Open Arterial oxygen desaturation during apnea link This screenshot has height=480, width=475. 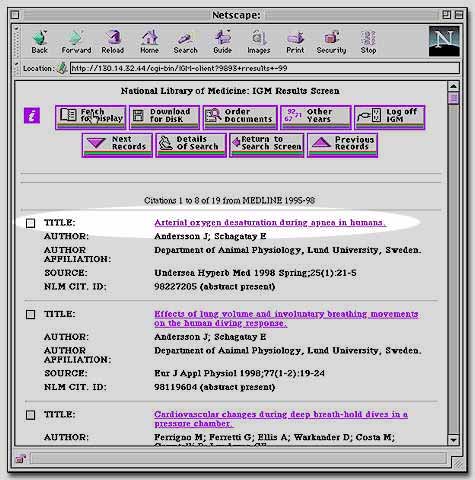[270, 223]
